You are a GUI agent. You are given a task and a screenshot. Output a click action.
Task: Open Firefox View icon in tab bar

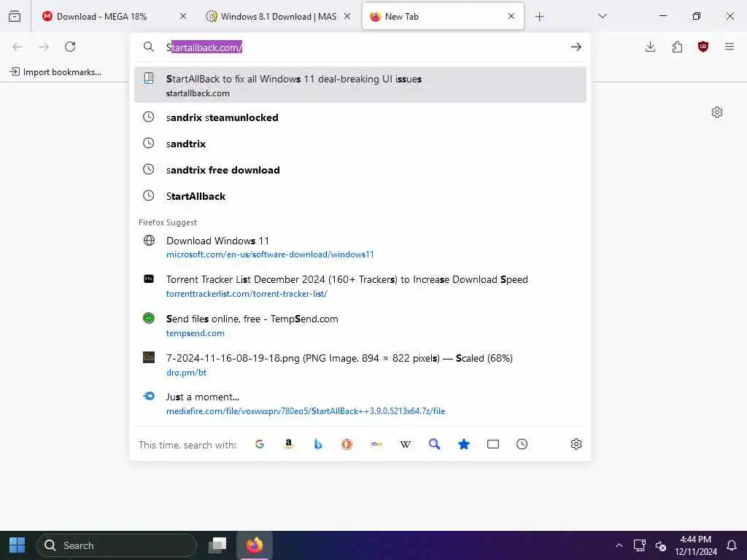click(x=15, y=16)
